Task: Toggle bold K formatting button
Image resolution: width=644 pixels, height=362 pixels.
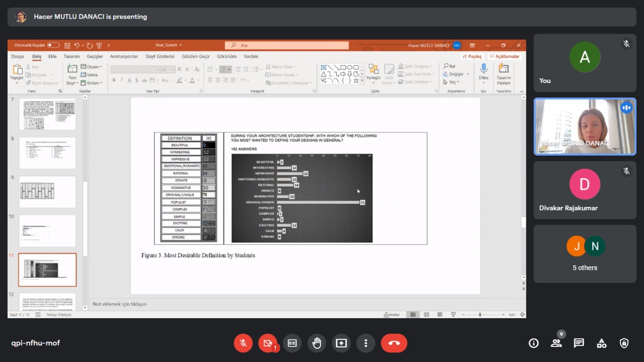Action: (114, 80)
